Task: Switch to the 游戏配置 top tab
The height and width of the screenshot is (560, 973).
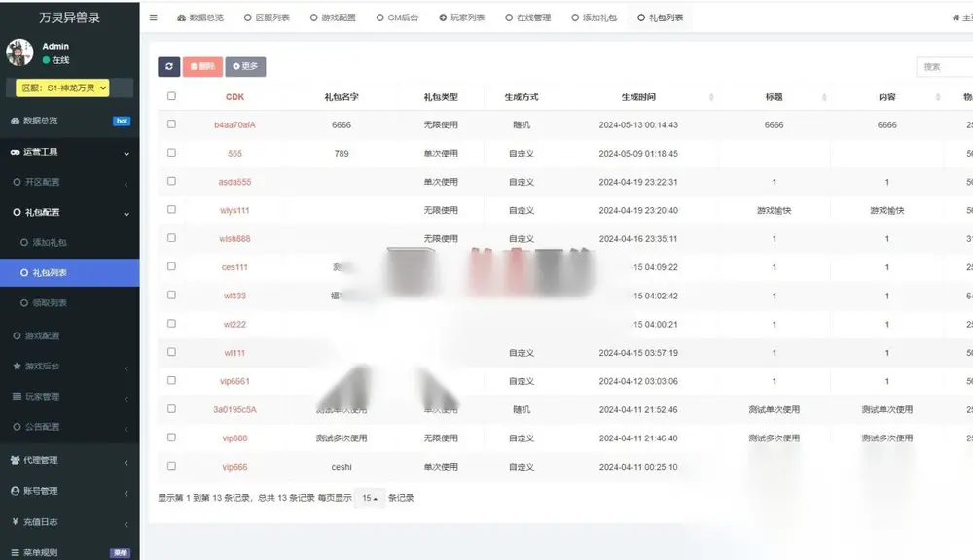Action: click(x=333, y=17)
